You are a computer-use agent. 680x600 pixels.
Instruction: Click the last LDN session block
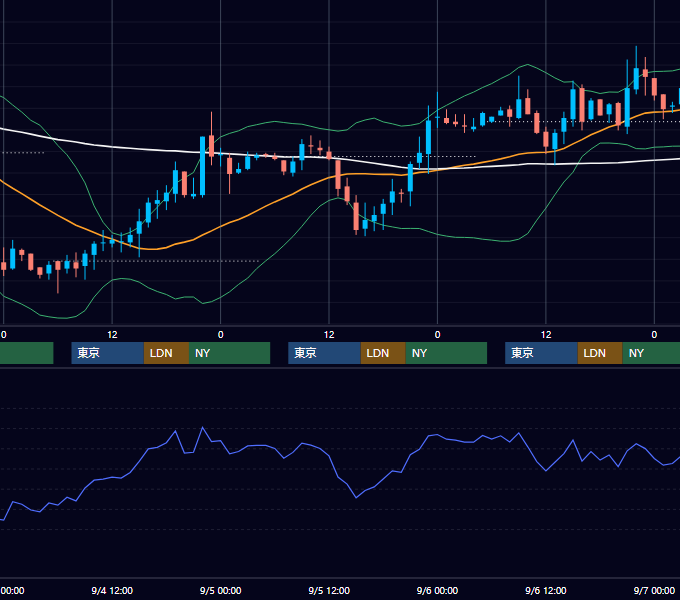pos(600,353)
